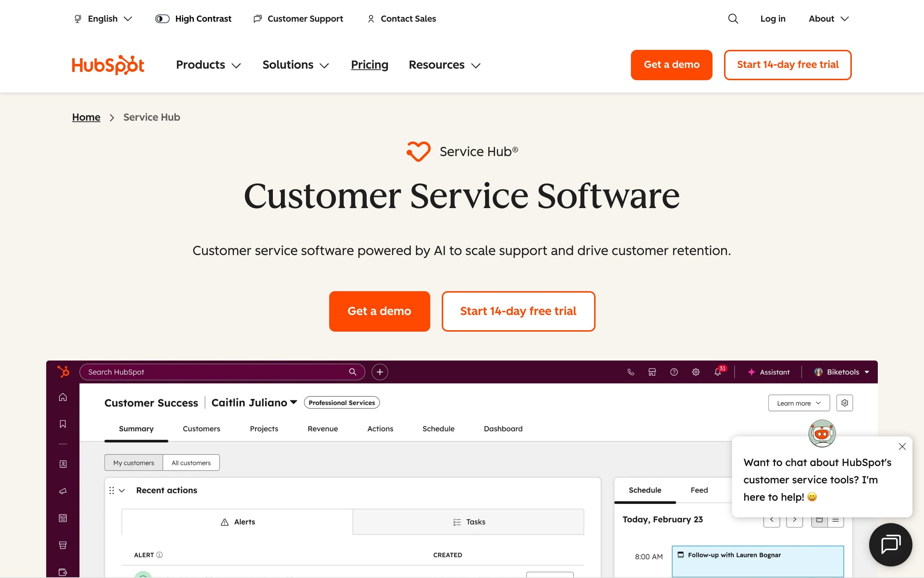The height and width of the screenshot is (578, 924).
Task: Open the Learn more dropdown
Action: (799, 403)
